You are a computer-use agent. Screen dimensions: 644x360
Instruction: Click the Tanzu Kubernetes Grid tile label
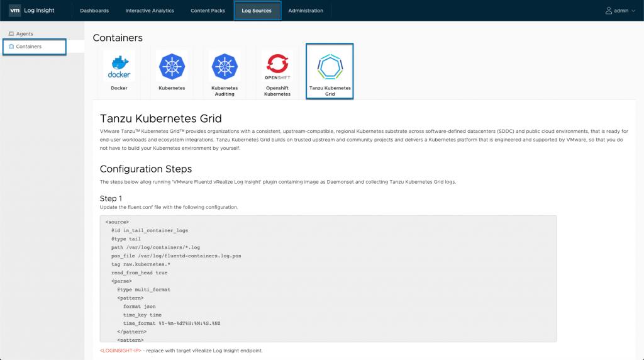[330, 91]
